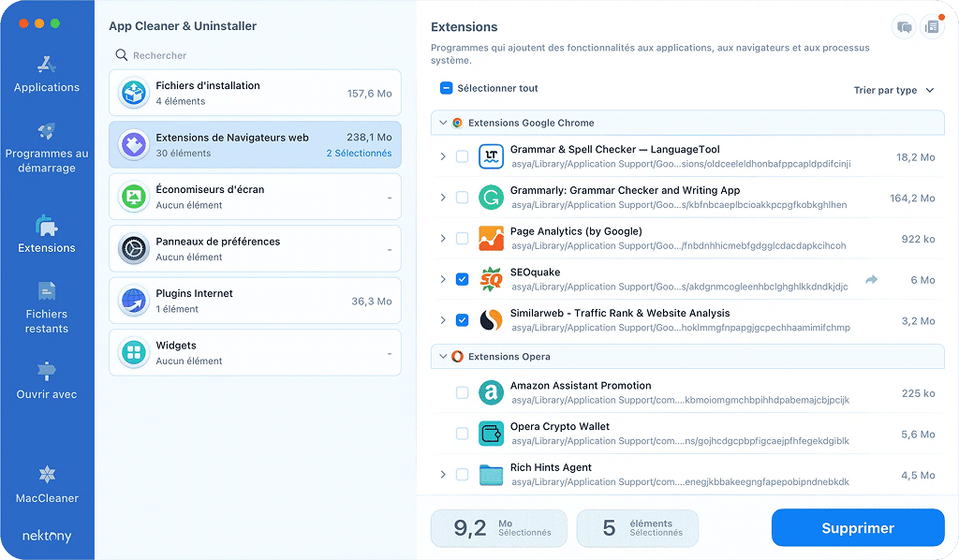Screen dimensions: 959x560
Task: Click the Rich Hints Agent folder icon
Action: [491, 475]
